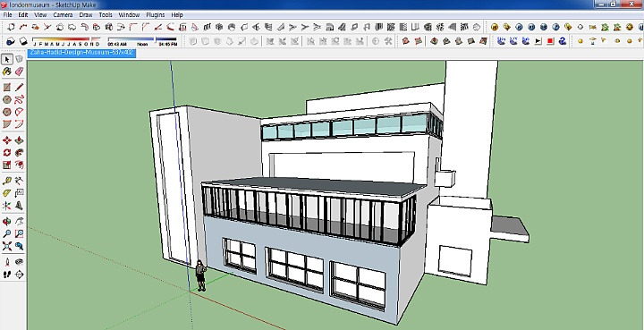644x330 pixels.
Task: Select the Line pencil tool
Action: (x=20, y=88)
